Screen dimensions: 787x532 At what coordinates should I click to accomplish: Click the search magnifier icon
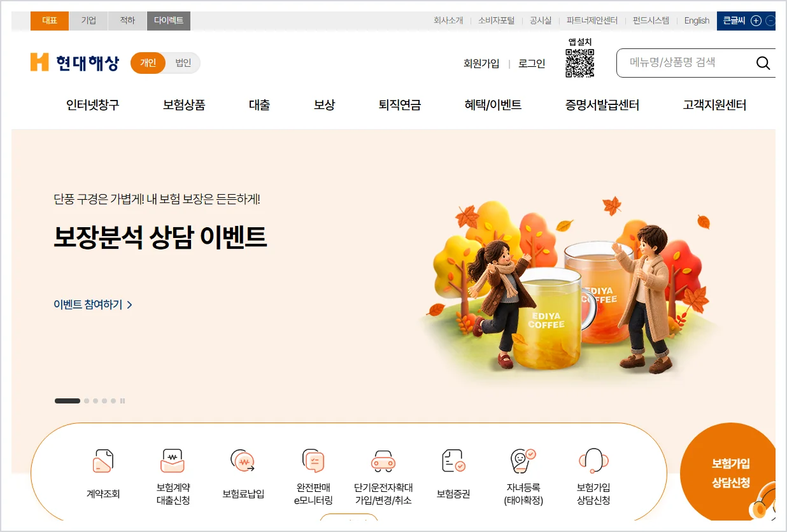763,63
